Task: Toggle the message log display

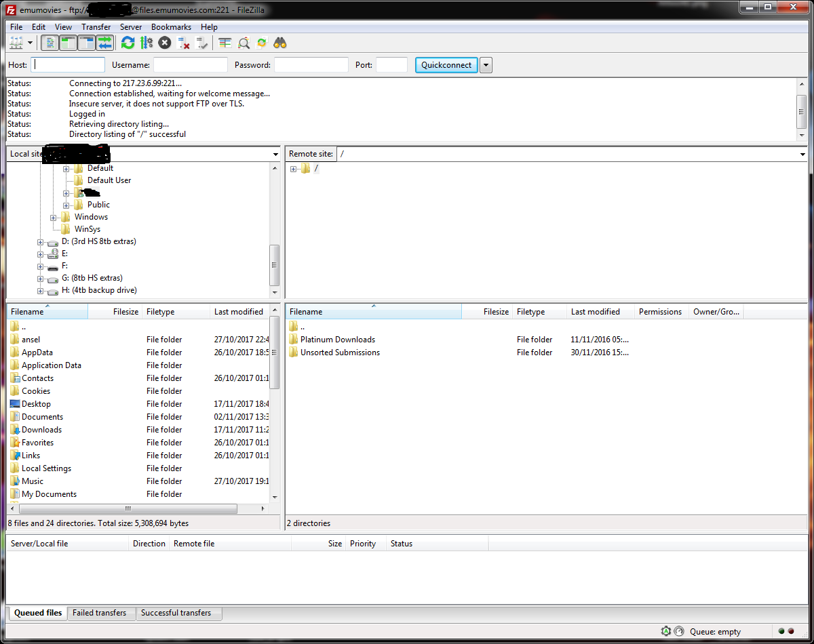Action: pyautogui.click(x=50, y=43)
